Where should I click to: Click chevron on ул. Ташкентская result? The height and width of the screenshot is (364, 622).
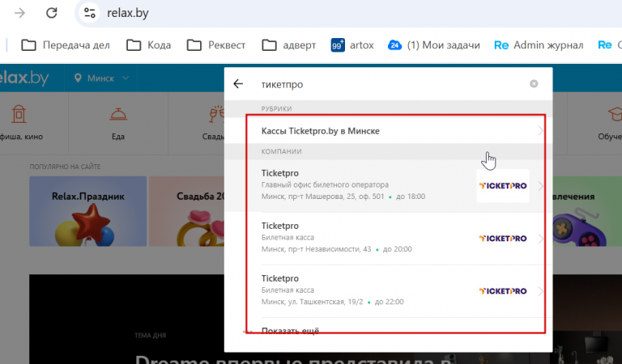[x=540, y=291]
